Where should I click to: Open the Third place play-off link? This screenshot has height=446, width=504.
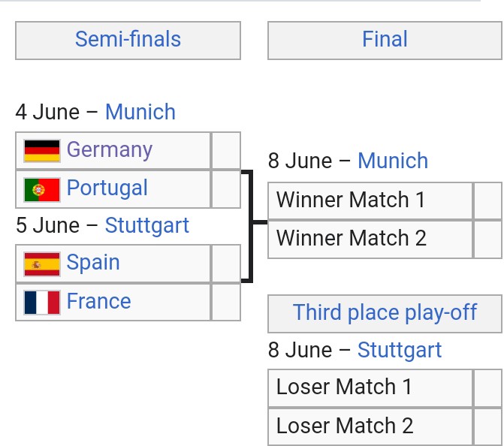pyautogui.click(x=385, y=312)
